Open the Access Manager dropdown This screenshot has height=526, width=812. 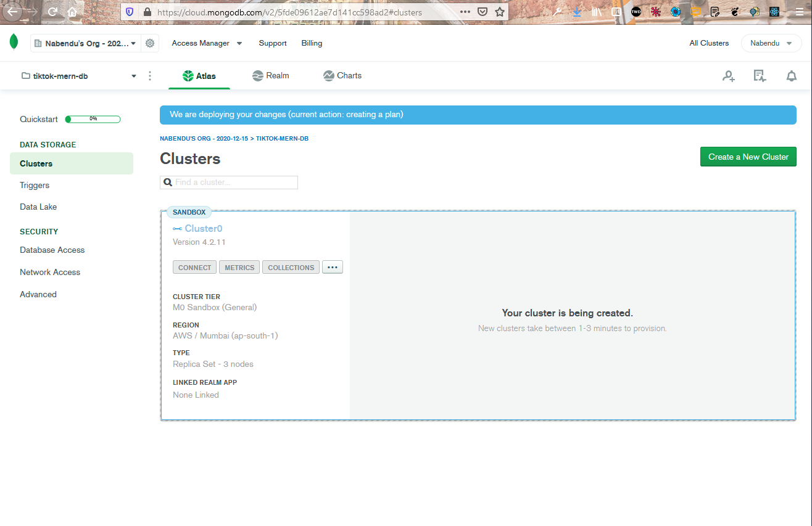[x=207, y=43]
